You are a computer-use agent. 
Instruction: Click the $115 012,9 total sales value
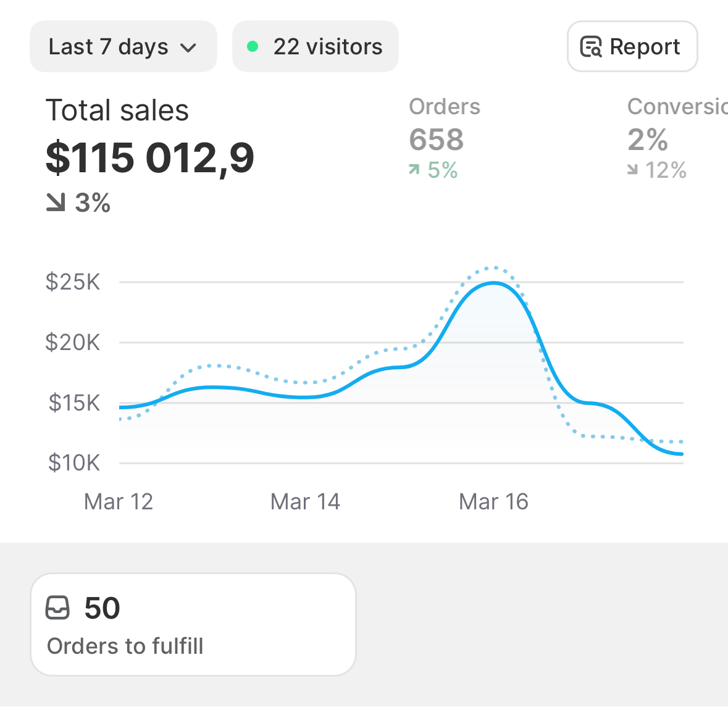[x=150, y=157]
